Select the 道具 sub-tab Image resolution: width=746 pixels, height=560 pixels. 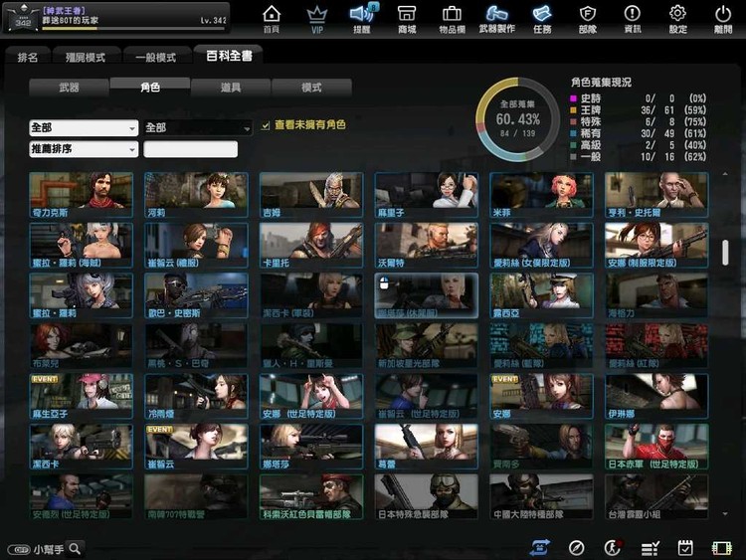231,88
